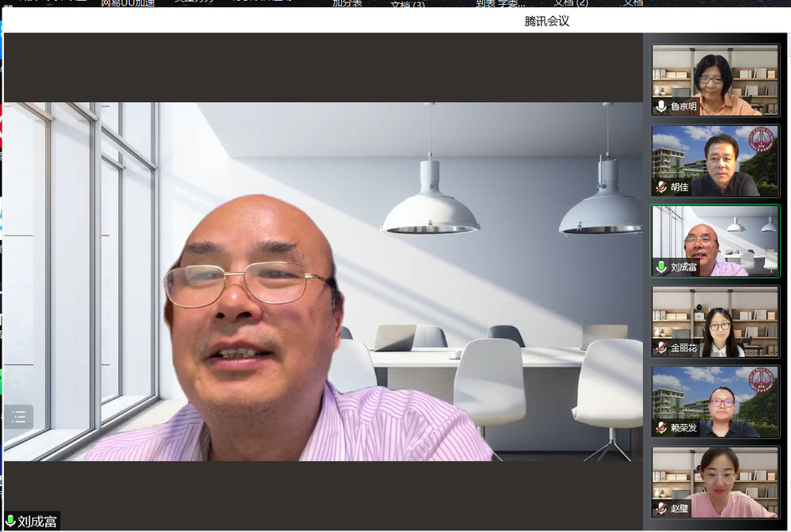The image size is (791, 532).
Task: Click 鲁京明's microphone status icon
Action: (661, 107)
